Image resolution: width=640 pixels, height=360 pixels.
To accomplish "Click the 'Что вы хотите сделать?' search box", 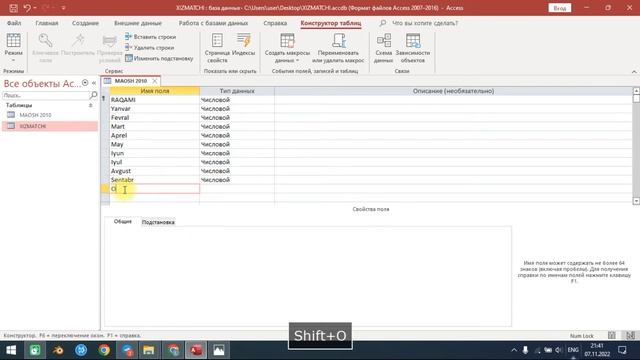I will coord(425,23).
